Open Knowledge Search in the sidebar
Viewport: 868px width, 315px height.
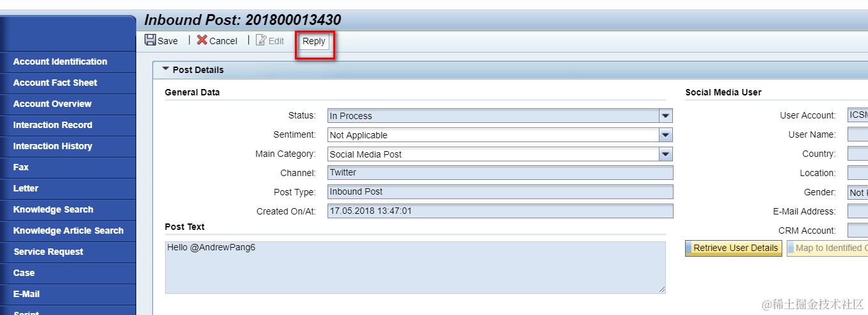[68, 210]
